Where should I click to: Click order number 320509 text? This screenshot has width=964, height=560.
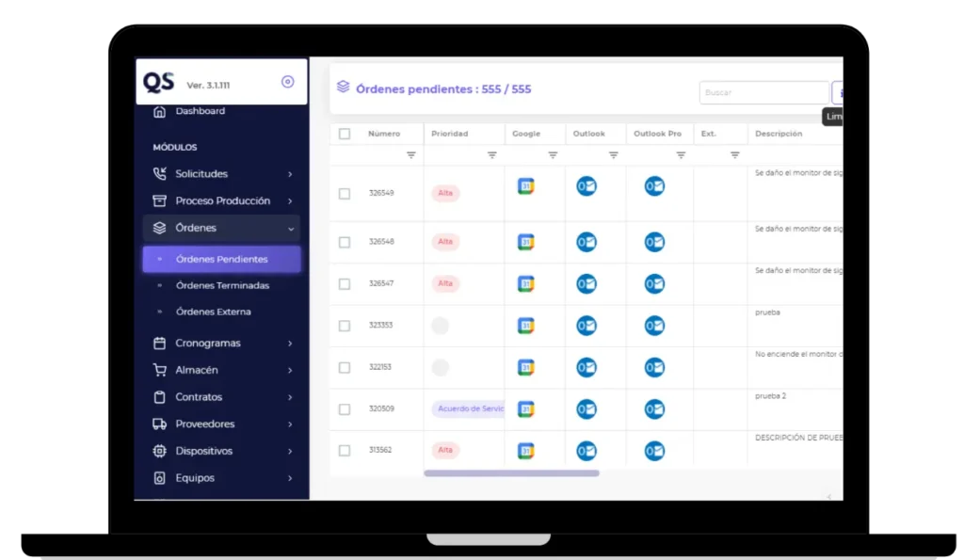(x=381, y=408)
